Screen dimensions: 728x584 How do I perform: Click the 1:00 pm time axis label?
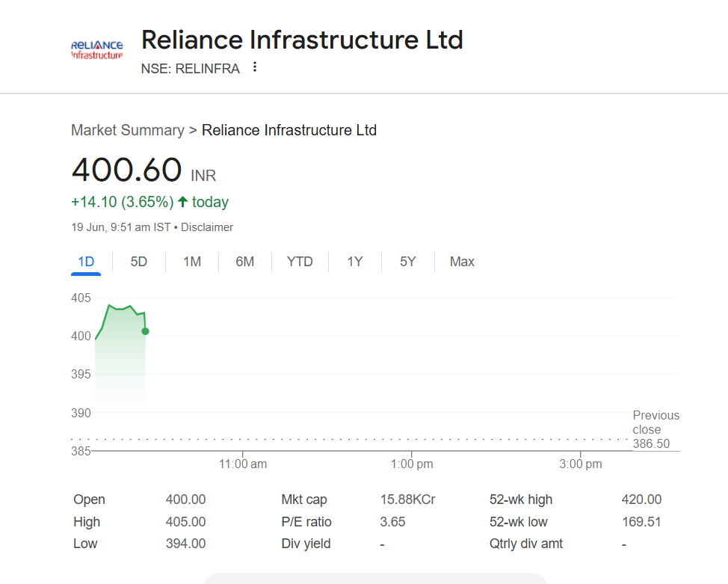point(412,464)
